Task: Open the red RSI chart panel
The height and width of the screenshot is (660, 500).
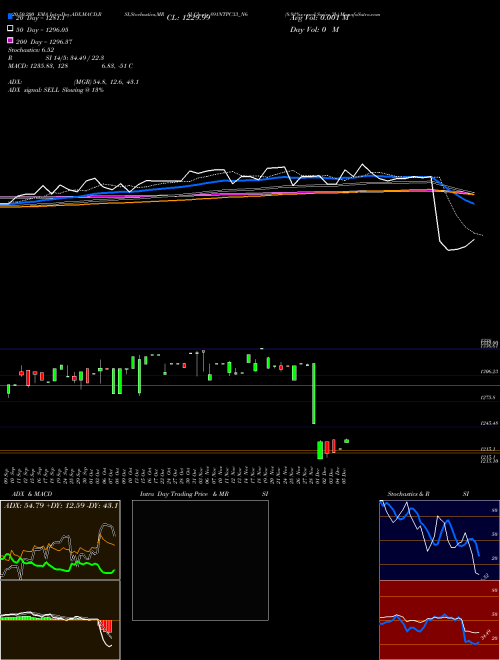Action: [x=439, y=620]
